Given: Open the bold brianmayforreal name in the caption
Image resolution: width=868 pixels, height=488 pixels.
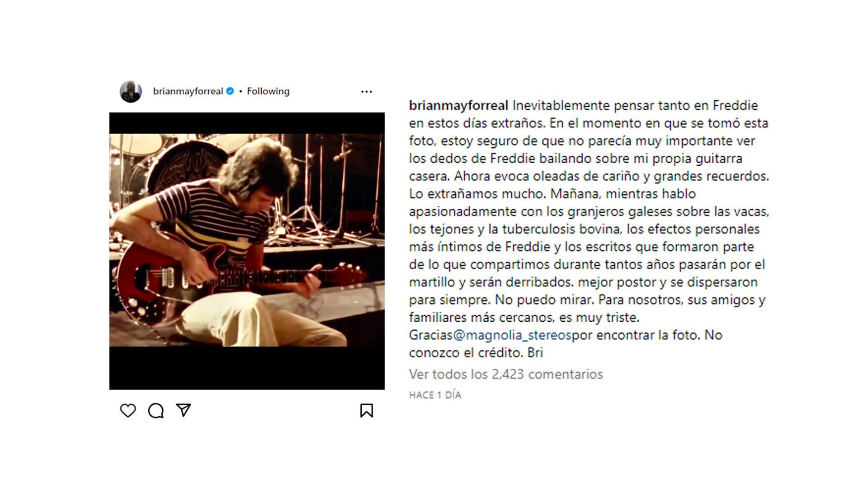Looking at the screenshot, I should [459, 105].
